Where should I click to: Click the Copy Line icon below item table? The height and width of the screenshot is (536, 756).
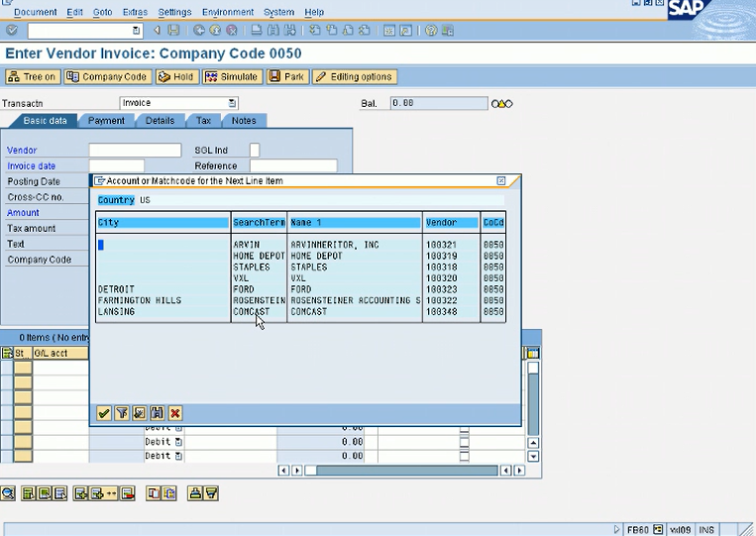(154, 493)
